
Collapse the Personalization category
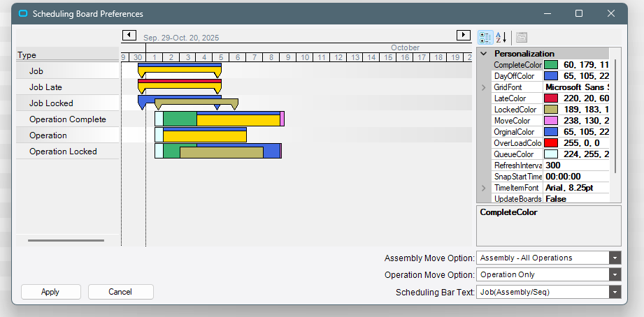(483, 54)
